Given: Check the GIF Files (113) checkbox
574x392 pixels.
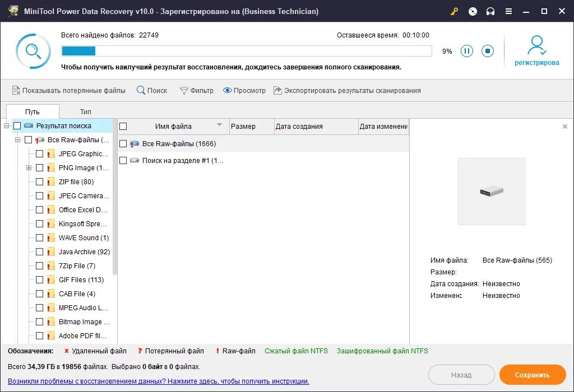Looking at the screenshot, I should 40,280.
